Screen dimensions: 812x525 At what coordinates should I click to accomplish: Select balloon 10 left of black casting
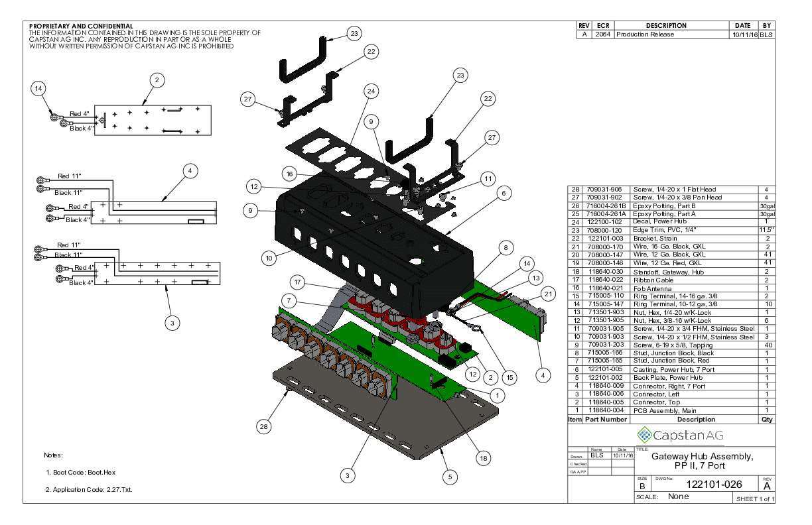click(x=268, y=257)
